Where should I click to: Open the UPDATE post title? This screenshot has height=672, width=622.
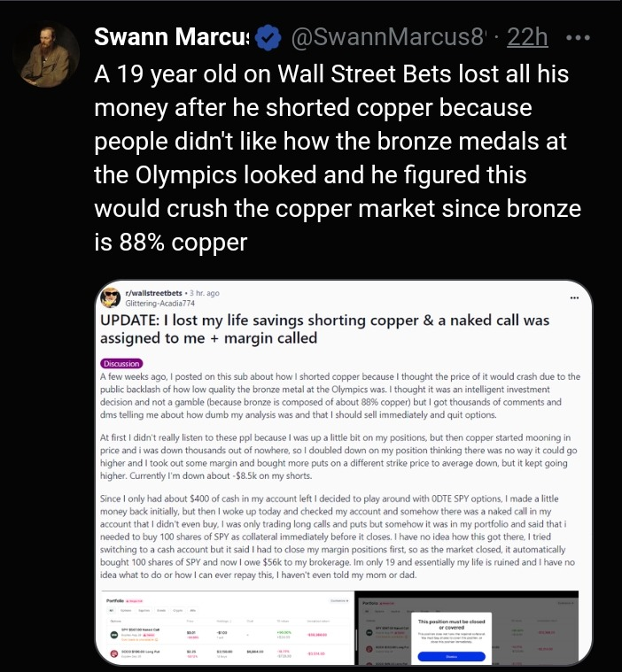pyautogui.click(x=324, y=329)
